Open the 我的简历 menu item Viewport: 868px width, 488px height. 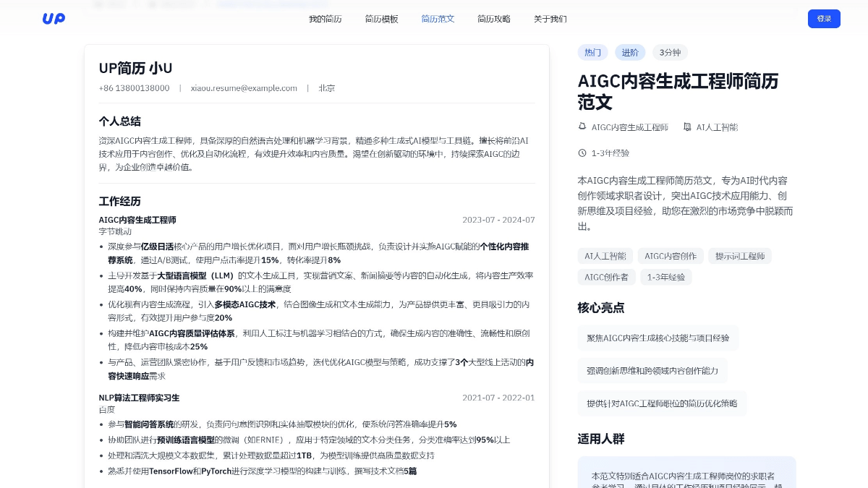pyautogui.click(x=325, y=19)
